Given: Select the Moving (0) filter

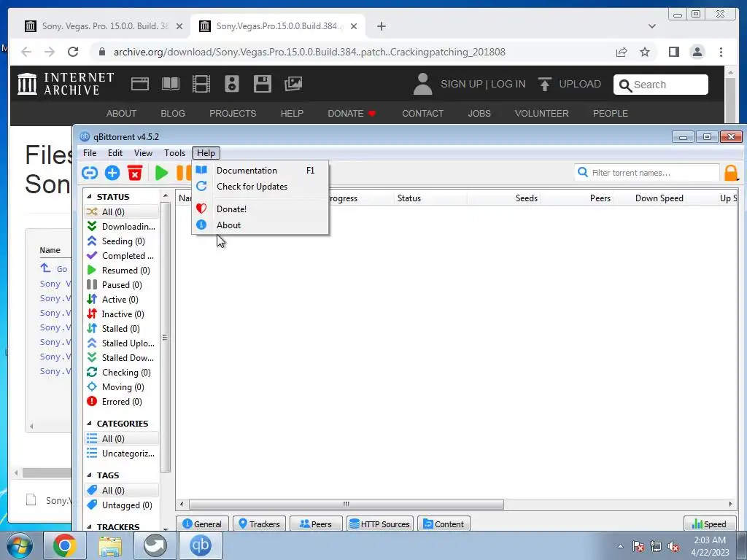Looking at the screenshot, I should 122,387.
